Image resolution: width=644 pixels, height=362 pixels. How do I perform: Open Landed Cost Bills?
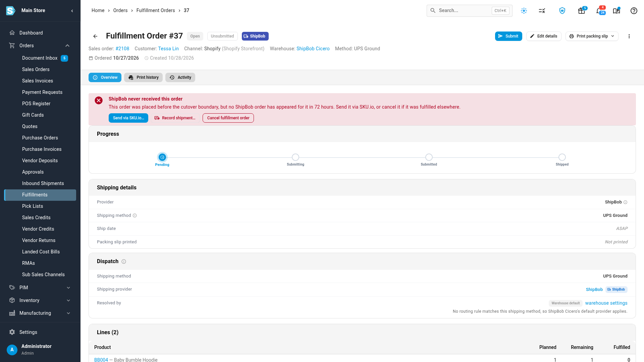point(40,252)
